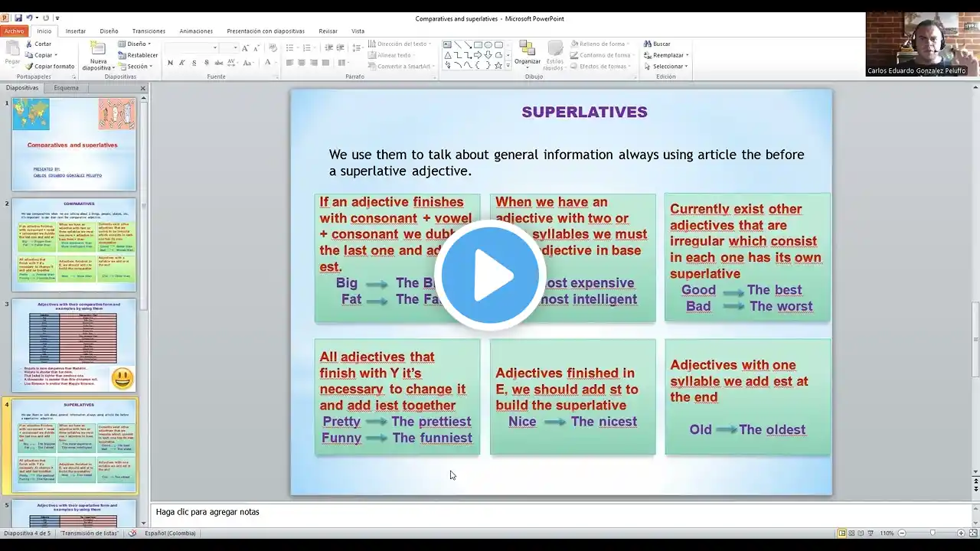Open the font color dropdown arrow
This screenshot has height=551, width=980.
point(275,63)
